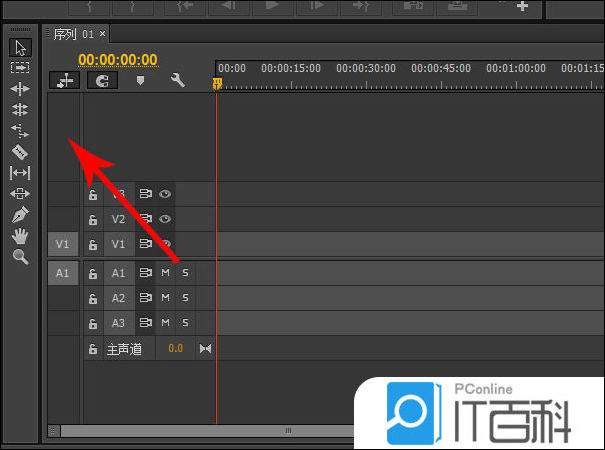Toggle lock on A2 track
The image size is (605, 450).
(x=93, y=298)
